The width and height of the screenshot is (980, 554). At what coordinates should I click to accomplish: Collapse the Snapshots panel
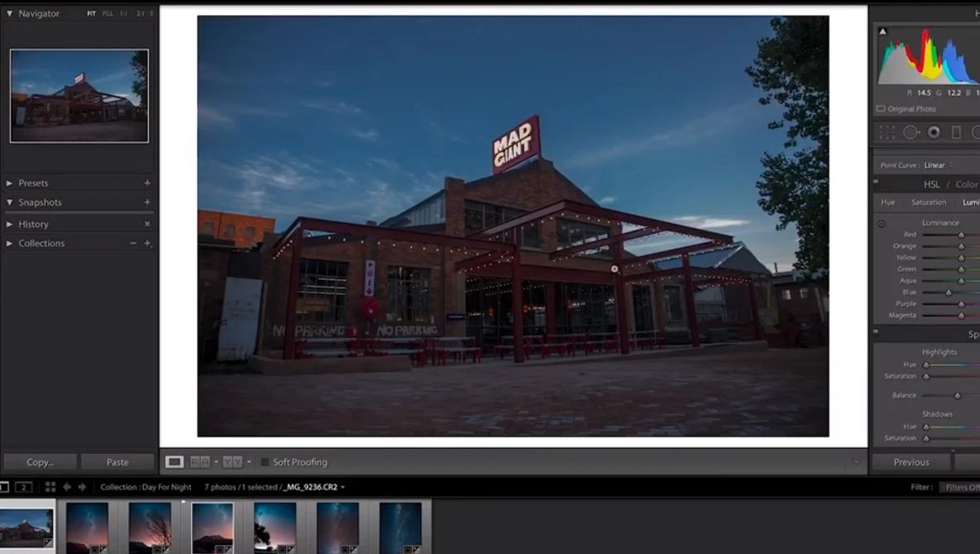9,203
